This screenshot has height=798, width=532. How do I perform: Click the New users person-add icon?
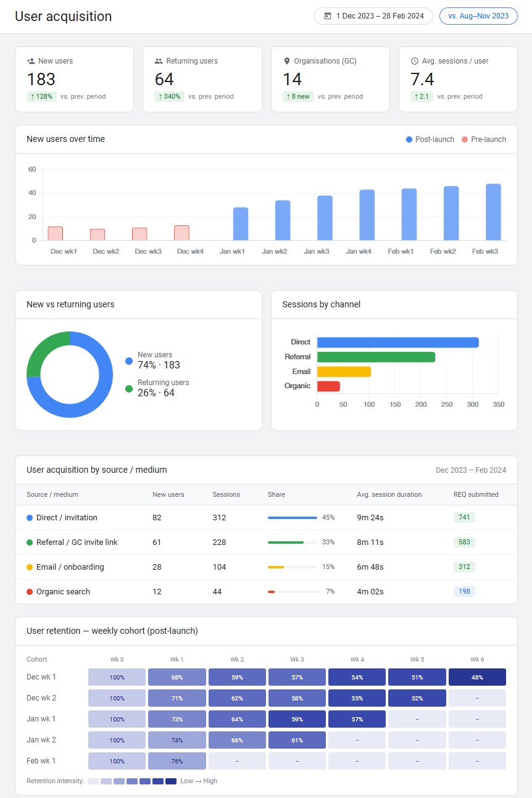click(31, 61)
